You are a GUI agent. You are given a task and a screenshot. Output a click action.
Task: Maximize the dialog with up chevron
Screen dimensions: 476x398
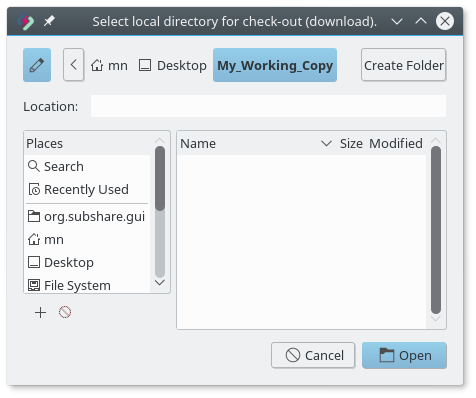(x=421, y=21)
